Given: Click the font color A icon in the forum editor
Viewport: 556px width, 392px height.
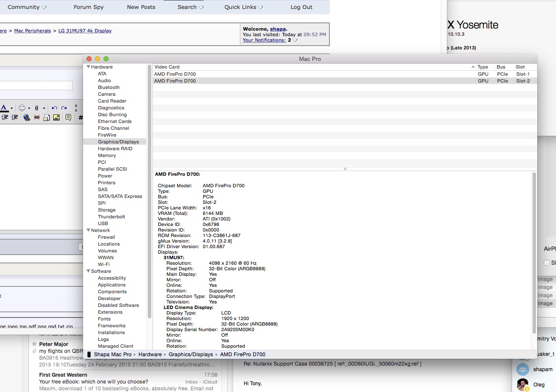Looking at the screenshot, I should tap(4, 108).
